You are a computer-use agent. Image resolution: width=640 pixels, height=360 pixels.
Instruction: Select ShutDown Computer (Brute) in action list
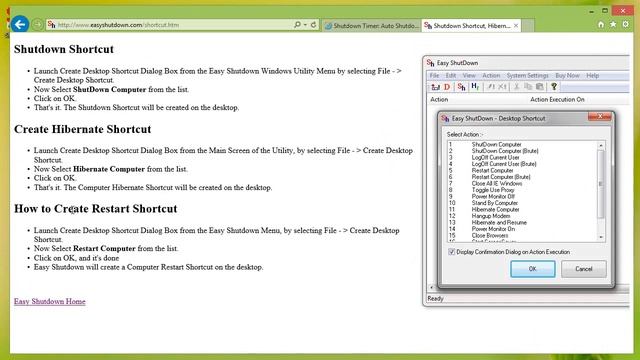523,151
